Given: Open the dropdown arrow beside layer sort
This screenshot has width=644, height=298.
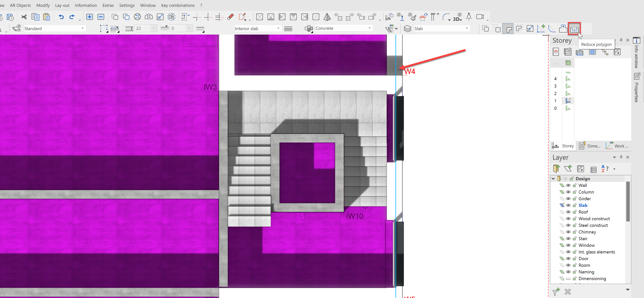Looking at the screenshot, I should click(614, 169).
